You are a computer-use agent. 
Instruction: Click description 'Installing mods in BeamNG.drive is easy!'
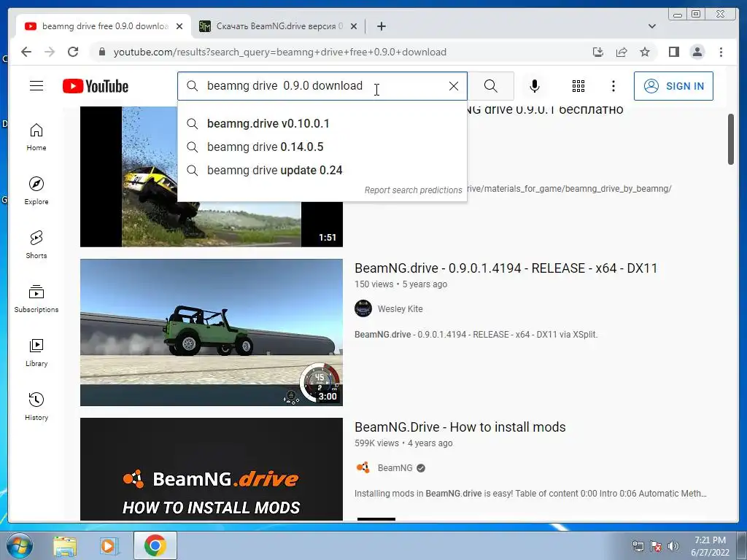[x=530, y=494]
